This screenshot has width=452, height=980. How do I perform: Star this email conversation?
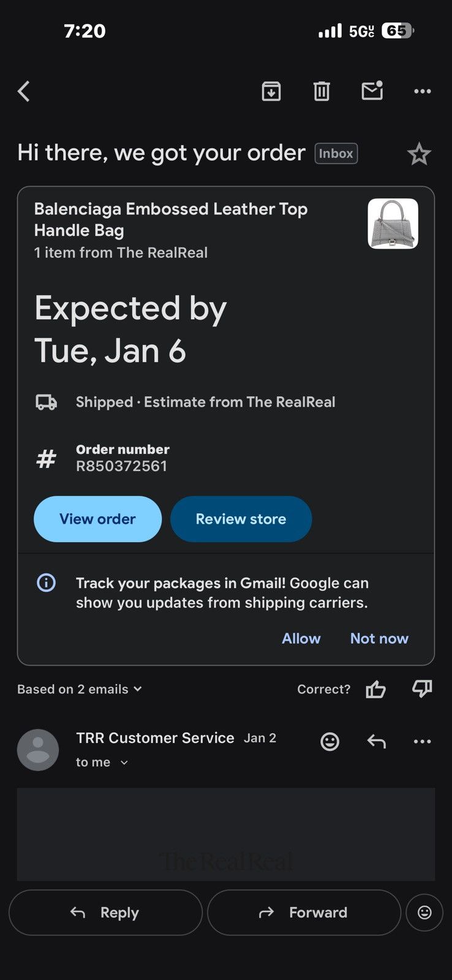tap(419, 154)
